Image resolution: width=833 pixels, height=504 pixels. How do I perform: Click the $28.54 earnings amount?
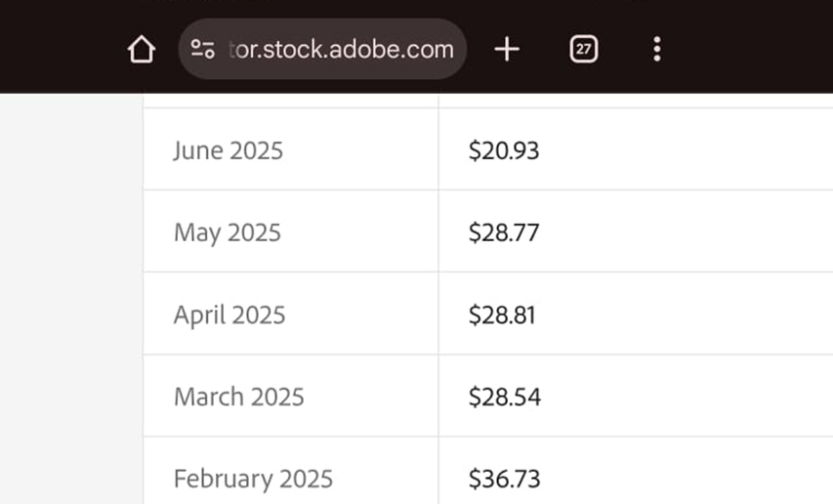[x=505, y=398]
